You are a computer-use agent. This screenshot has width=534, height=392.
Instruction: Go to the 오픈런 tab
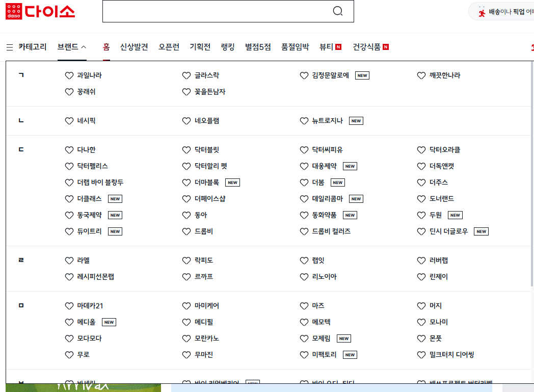(x=169, y=47)
